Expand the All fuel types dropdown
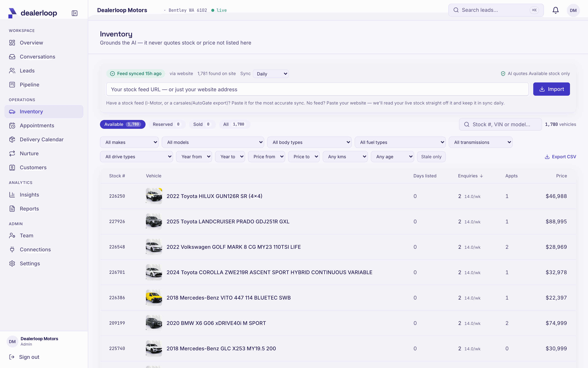The height and width of the screenshot is (368, 588). coord(400,142)
